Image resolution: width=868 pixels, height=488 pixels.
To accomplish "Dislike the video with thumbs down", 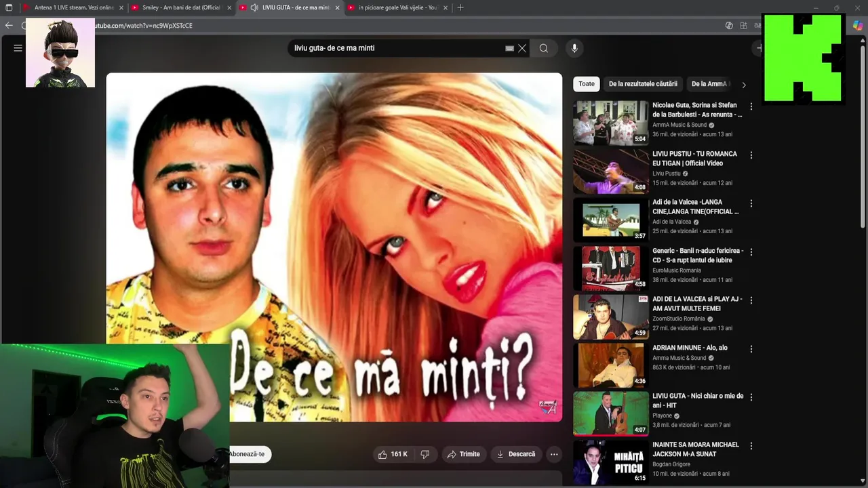I will coord(425,454).
